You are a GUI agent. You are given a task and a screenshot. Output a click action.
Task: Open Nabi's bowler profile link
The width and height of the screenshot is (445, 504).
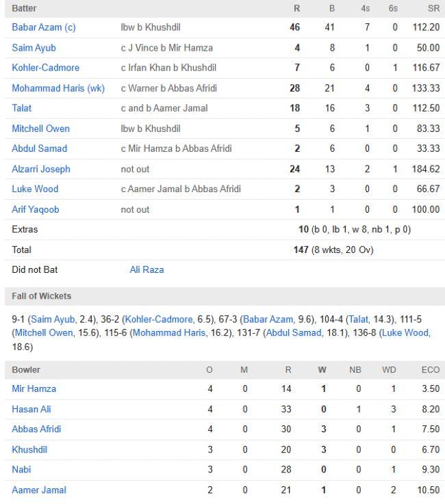click(x=21, y=469)
